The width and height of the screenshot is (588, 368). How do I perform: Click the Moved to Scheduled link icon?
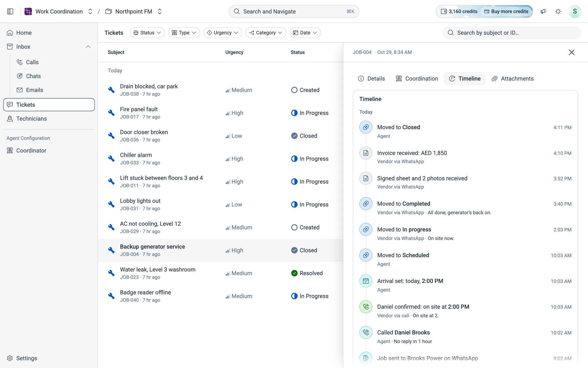(366, 255)
